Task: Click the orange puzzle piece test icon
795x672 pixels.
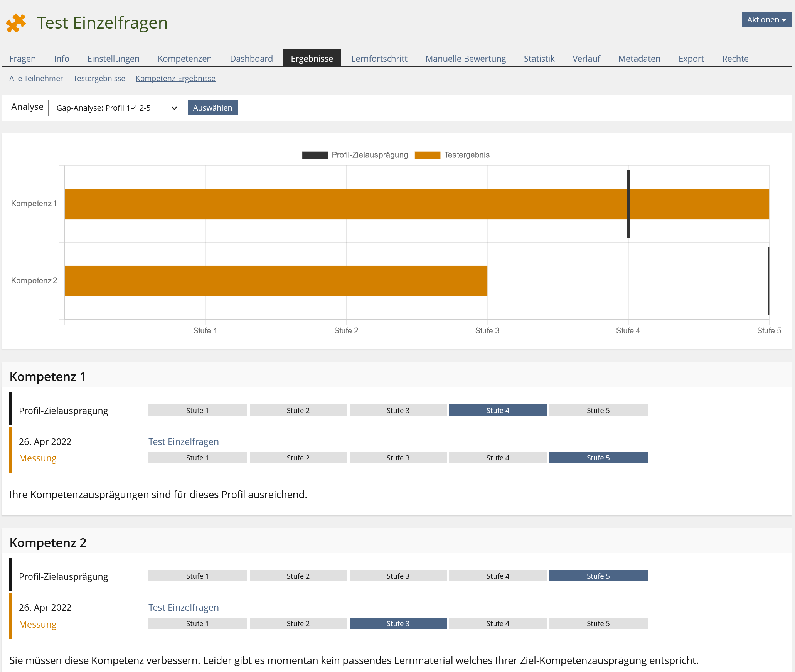Action: tap(16, 23)
